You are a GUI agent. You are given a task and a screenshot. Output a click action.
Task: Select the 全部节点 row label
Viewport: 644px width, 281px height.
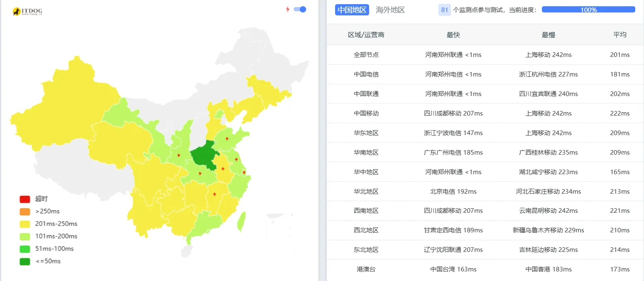click(366, 55)
